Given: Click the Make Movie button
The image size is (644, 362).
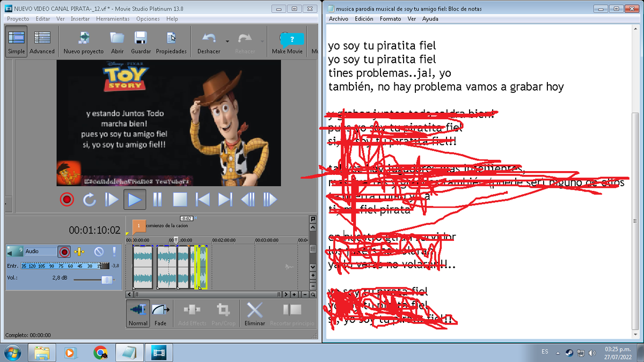Looking at the screenshot, I should [x=287, y=42].
